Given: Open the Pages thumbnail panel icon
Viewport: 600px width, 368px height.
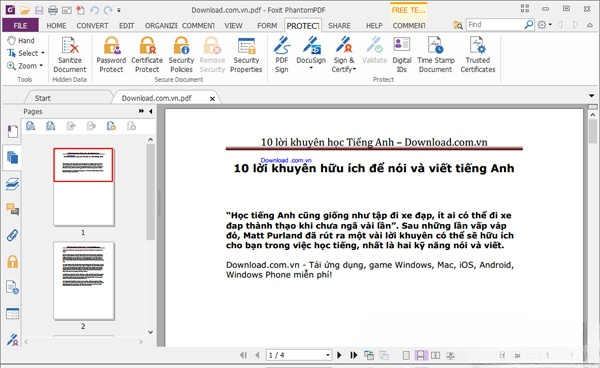Looking at the screenshot, I should [x=12, y=157].
